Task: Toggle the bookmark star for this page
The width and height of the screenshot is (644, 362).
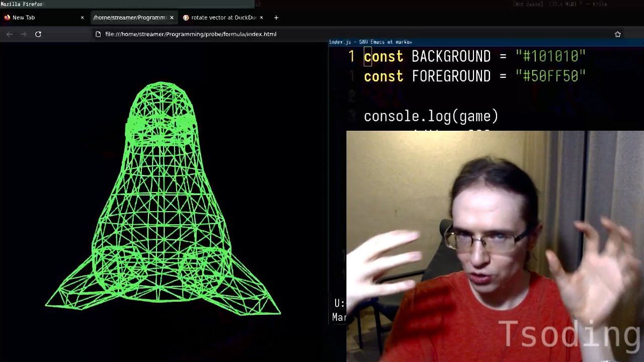Action: 618,34
